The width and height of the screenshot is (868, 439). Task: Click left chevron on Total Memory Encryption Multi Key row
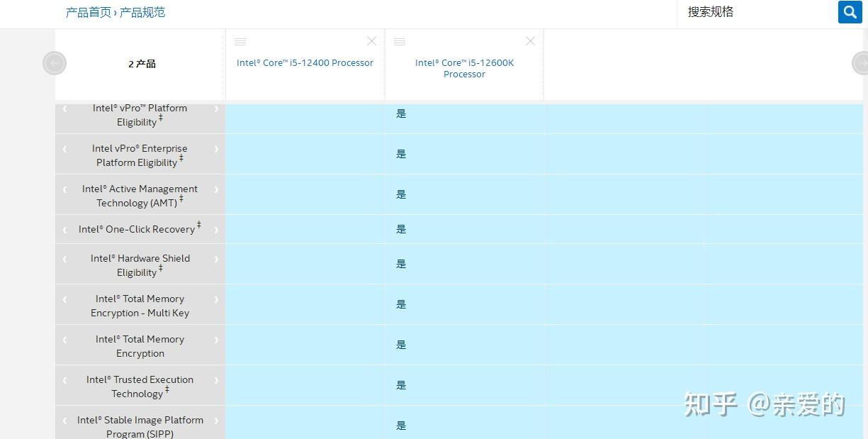(x=64, y=299)
